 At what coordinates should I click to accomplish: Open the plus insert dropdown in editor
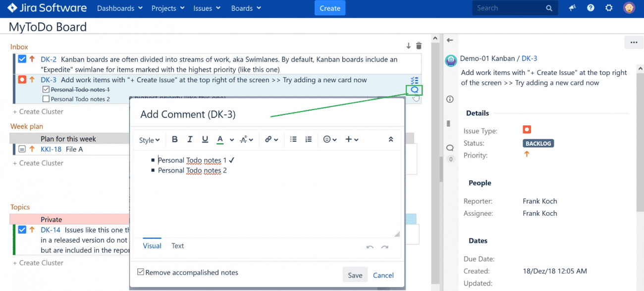(352, 140)
